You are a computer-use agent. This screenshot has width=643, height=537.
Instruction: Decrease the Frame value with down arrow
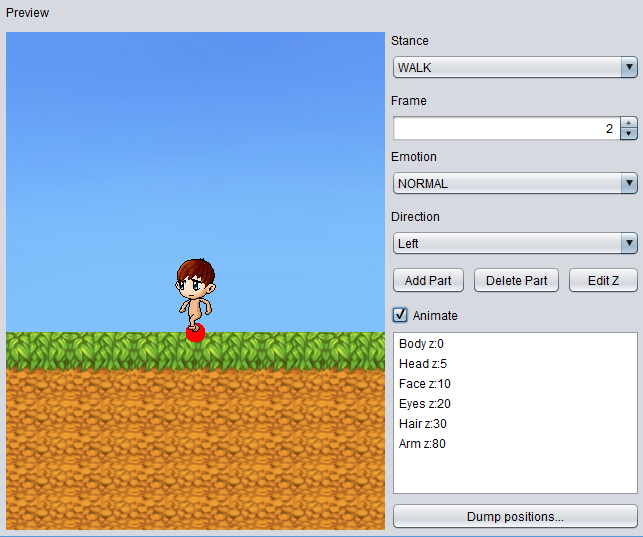pos(628,134)
